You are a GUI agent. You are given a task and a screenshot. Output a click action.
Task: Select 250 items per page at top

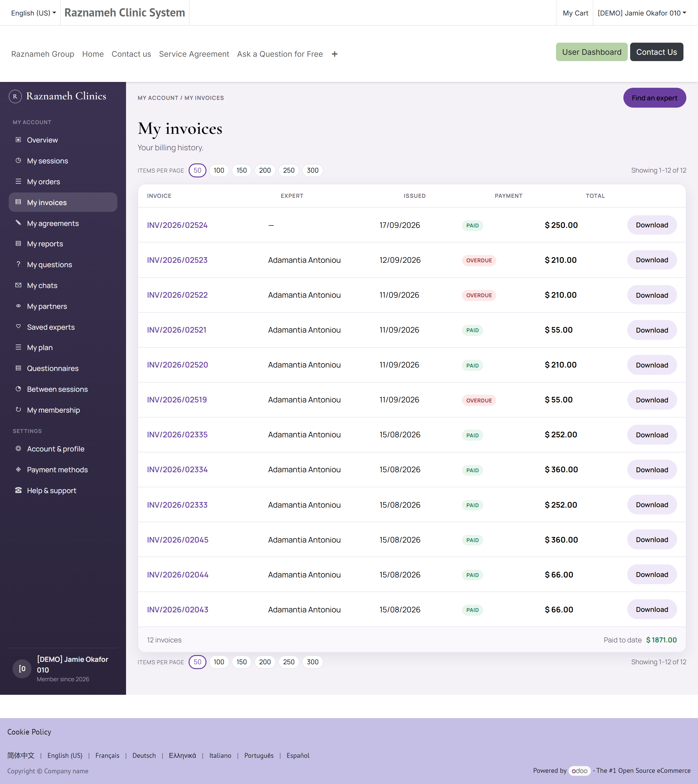[x=289, y=170]
